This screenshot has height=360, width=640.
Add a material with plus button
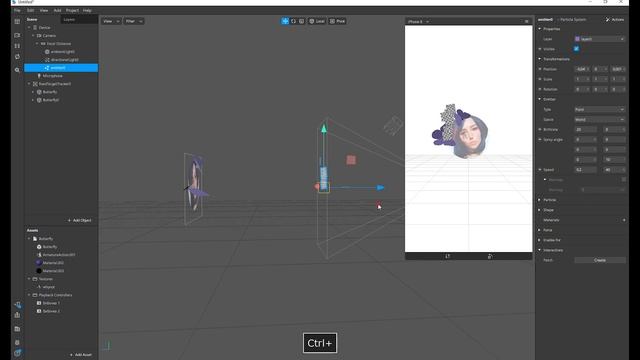[x=624, y=220]
